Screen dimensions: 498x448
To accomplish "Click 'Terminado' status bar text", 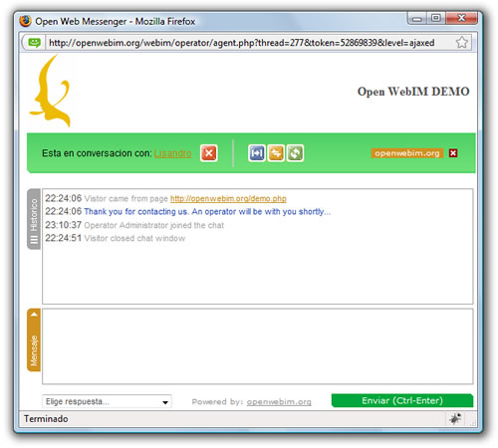I will tap(46, 419).
